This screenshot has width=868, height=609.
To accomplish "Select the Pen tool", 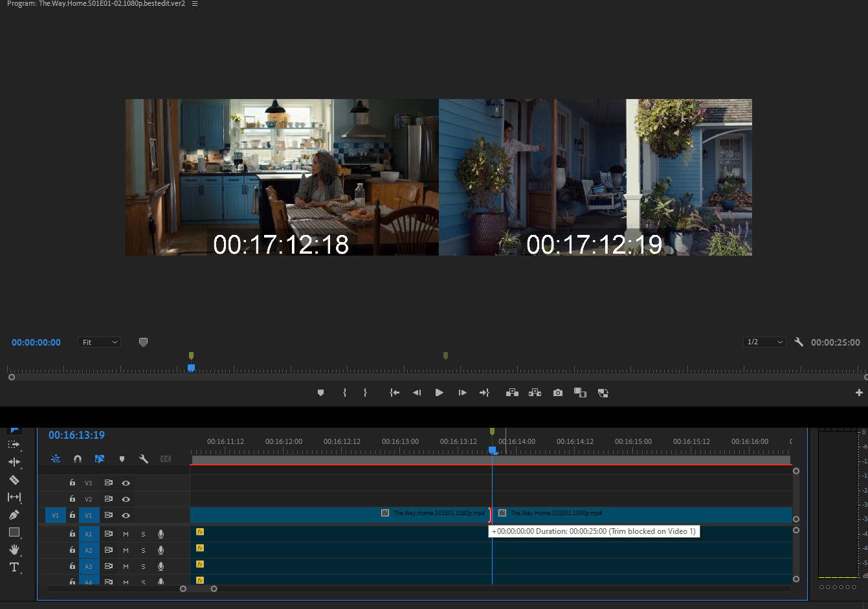I will point(14,515).
